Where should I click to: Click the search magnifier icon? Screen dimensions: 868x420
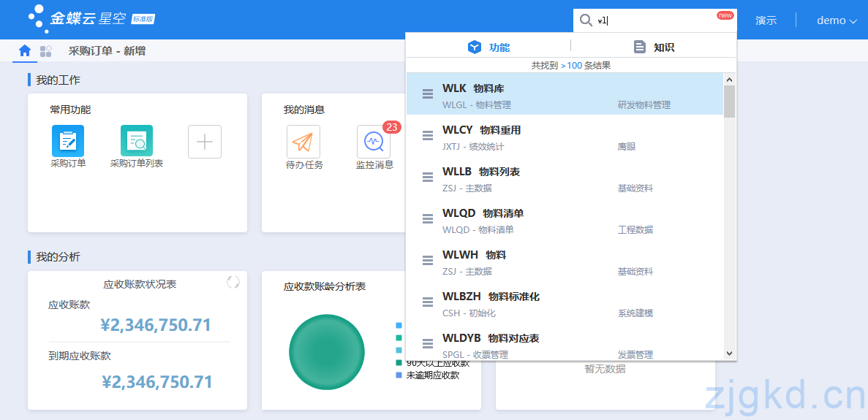pyautogui.click(x=586, y=20)
